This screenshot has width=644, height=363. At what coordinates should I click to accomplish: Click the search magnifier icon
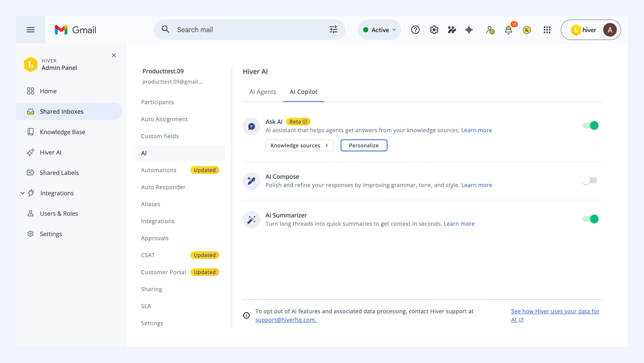[x=165, y=30]
